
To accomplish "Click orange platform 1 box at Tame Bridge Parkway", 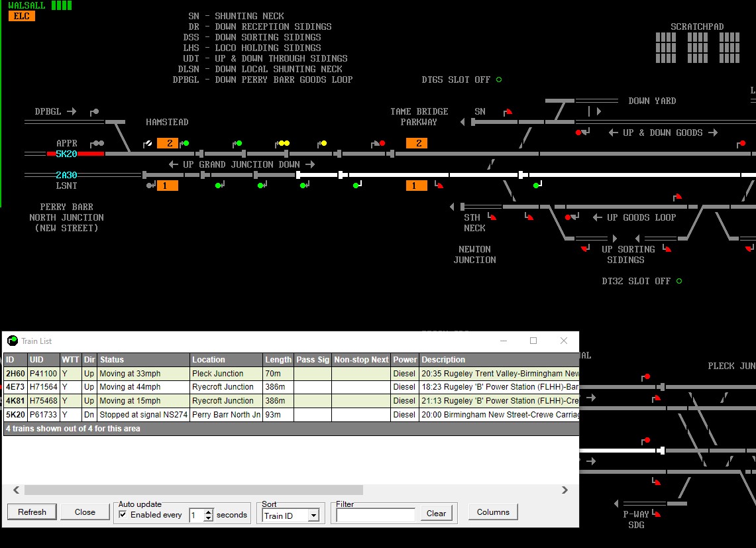I will (x=417, y=186).
